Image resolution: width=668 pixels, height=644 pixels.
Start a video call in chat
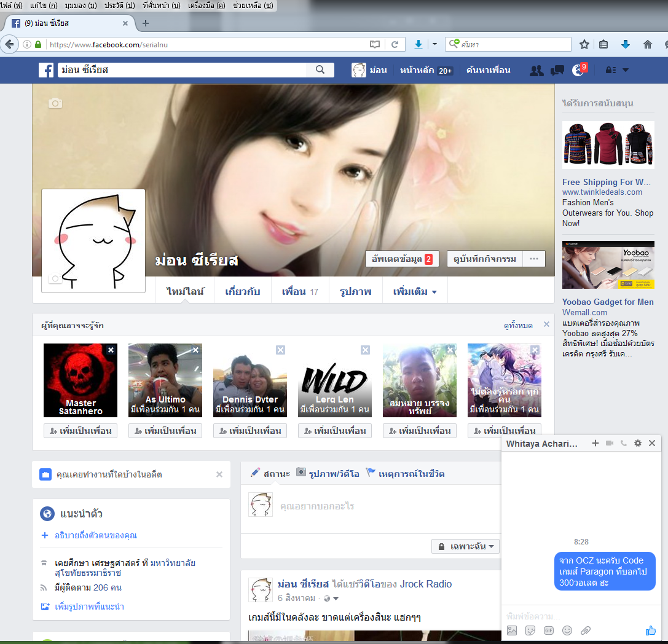click(x=610, y=444)
